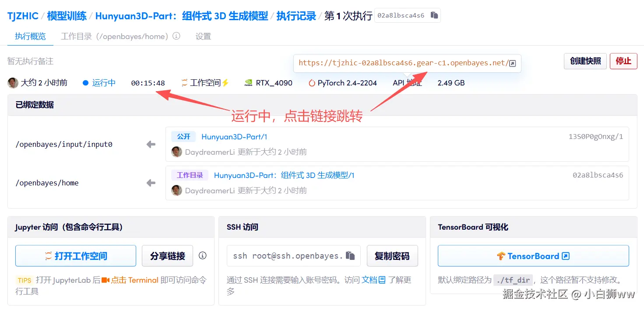Click the 00:15:48 runtime timer
This screenshot has height=309, width=644.
click(x=148, y=83)
